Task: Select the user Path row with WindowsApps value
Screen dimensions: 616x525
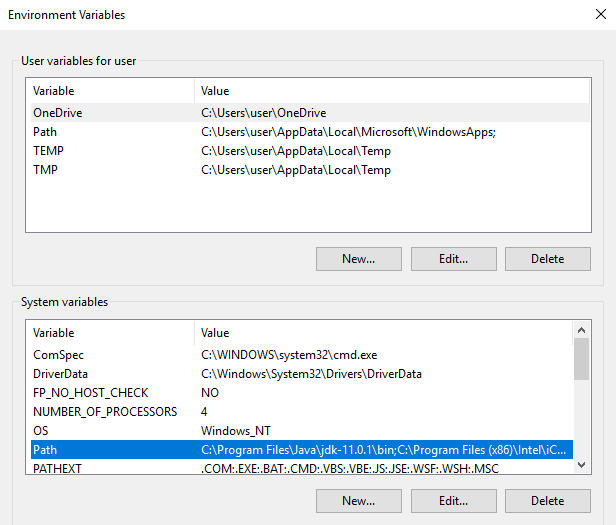Action: click(x=310, y=132)
